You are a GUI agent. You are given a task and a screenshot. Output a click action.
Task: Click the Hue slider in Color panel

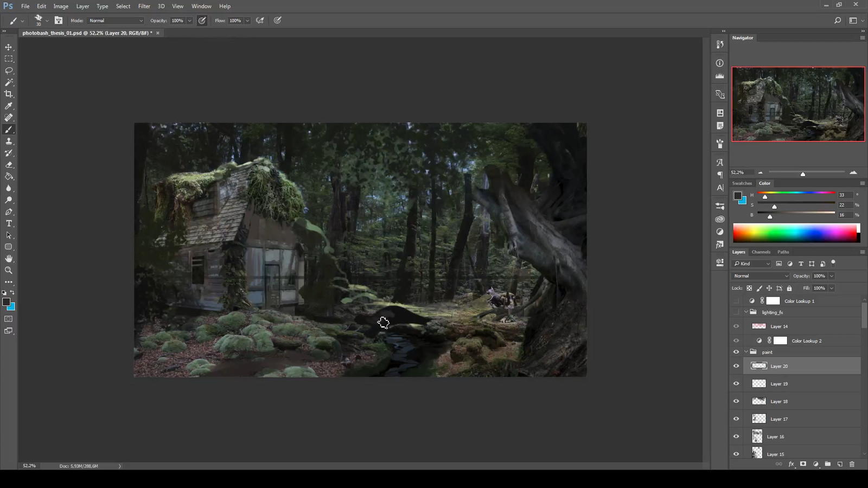point(796,193)
